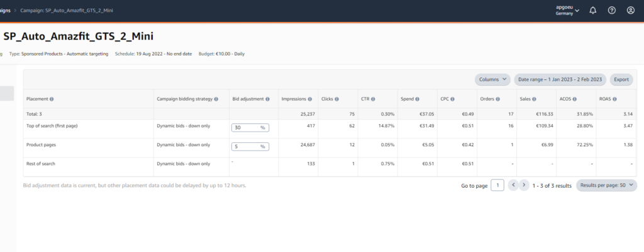Open the notifications bell icon
This screenshot has height=252, width=644.
592,11
